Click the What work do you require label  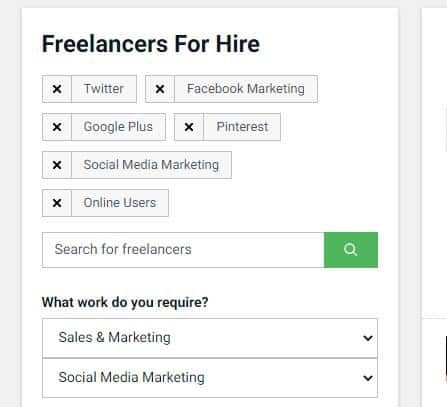[x=125, y=303]
